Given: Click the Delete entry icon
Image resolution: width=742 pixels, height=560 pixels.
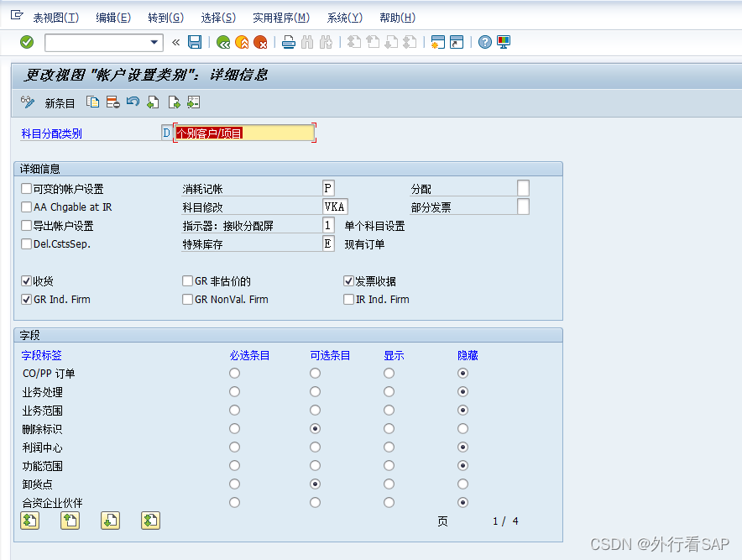Looking at the screenshot, I should [113, 102].
